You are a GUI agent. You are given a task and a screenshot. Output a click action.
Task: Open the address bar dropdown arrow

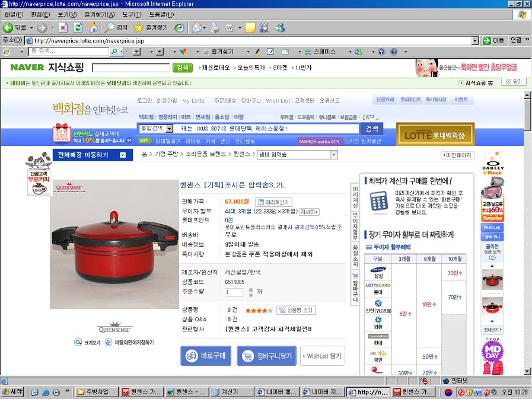pyautogui.click(x=475, y=41)
